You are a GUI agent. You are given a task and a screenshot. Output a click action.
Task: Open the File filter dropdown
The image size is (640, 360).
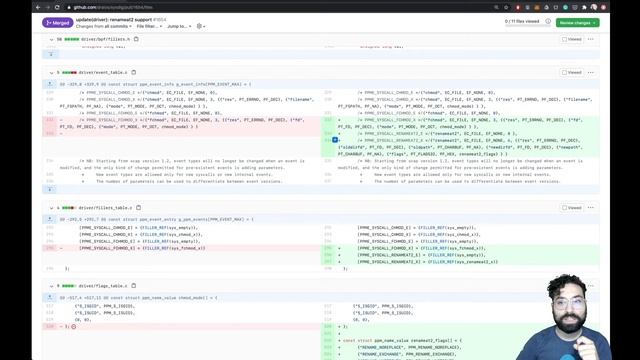149,27
